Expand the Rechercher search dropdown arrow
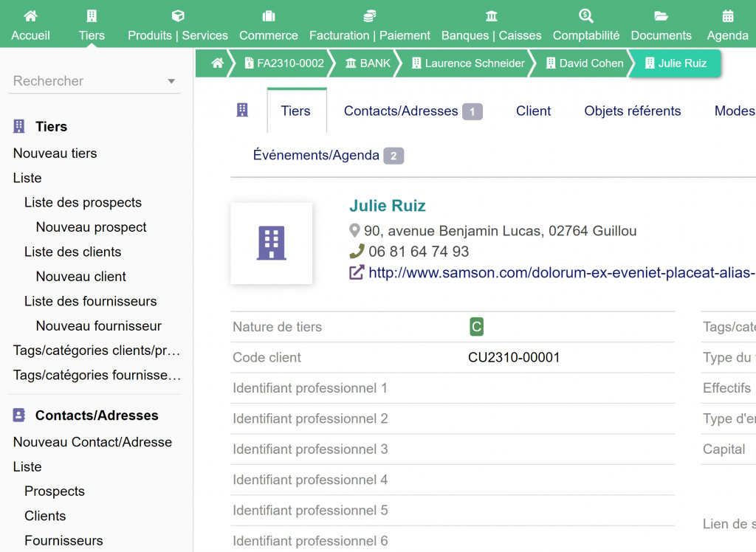 point(171,81)
